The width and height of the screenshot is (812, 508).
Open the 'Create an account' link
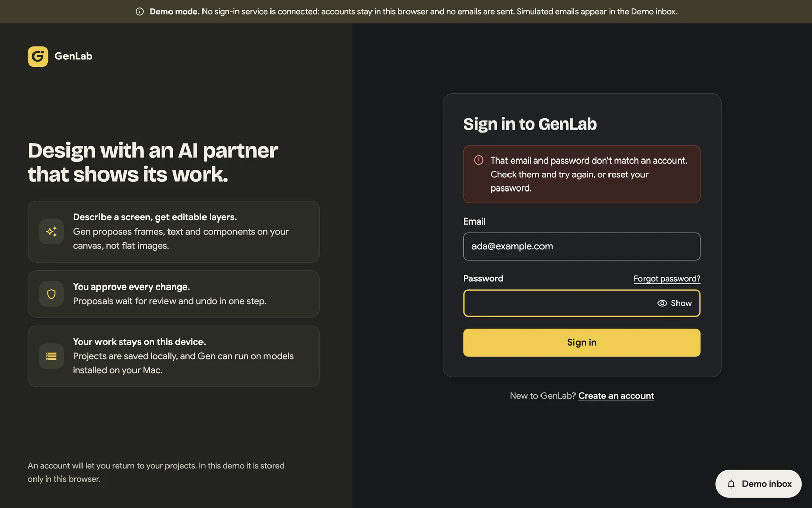point(616,396)
